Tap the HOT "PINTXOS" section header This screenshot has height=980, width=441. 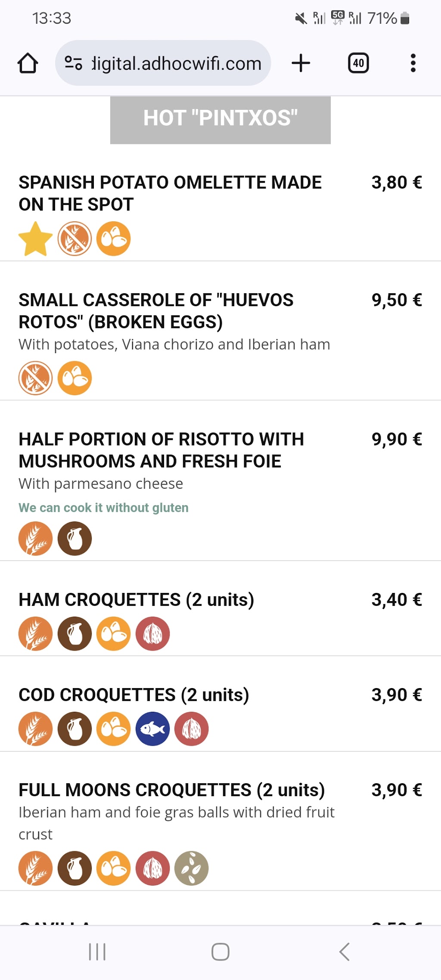point(220,120)
